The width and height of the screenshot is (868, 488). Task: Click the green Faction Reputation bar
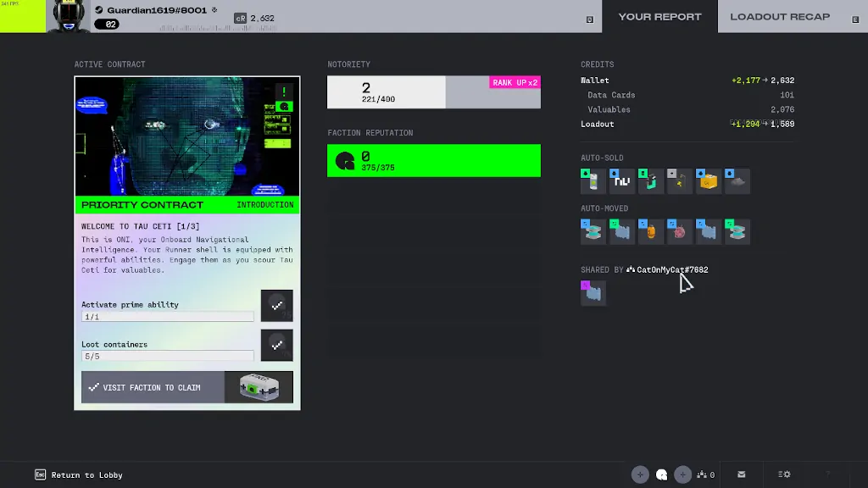point(433,161)
